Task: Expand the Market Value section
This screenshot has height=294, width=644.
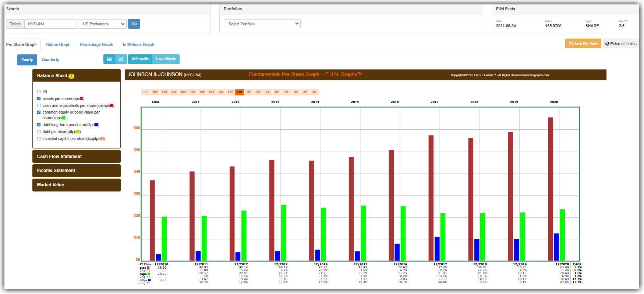Action: click(x=77, y=185)
